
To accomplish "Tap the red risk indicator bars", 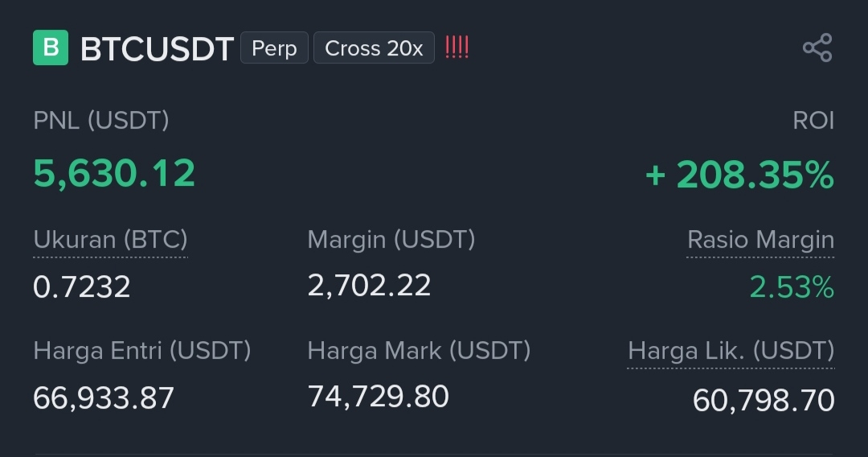I will tap(457, 47).
